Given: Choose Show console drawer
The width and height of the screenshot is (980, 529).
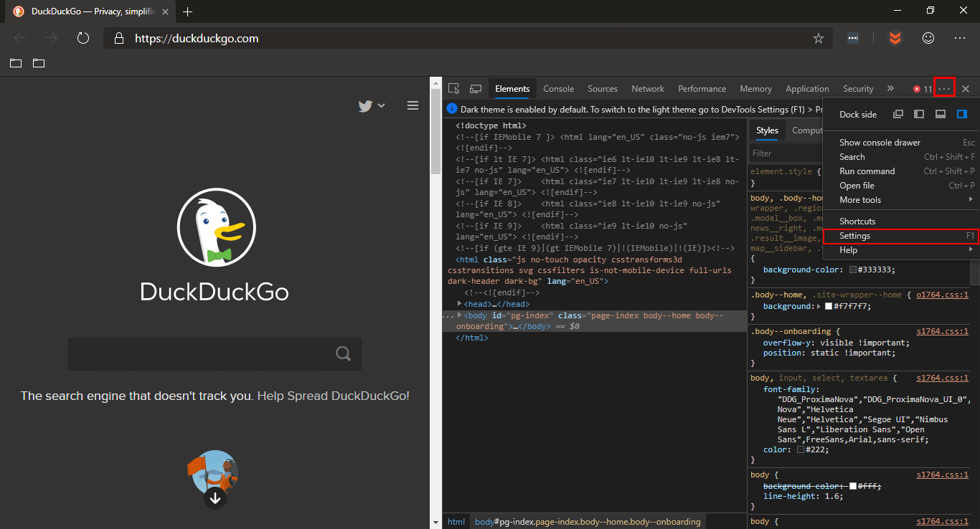Looking at the screenshot, I should 901,143.
